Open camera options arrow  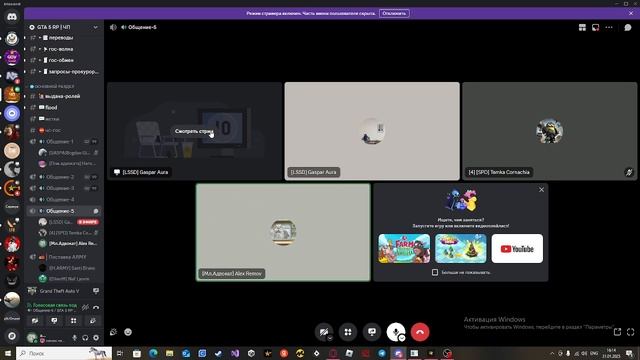click(x=330, y=338)
